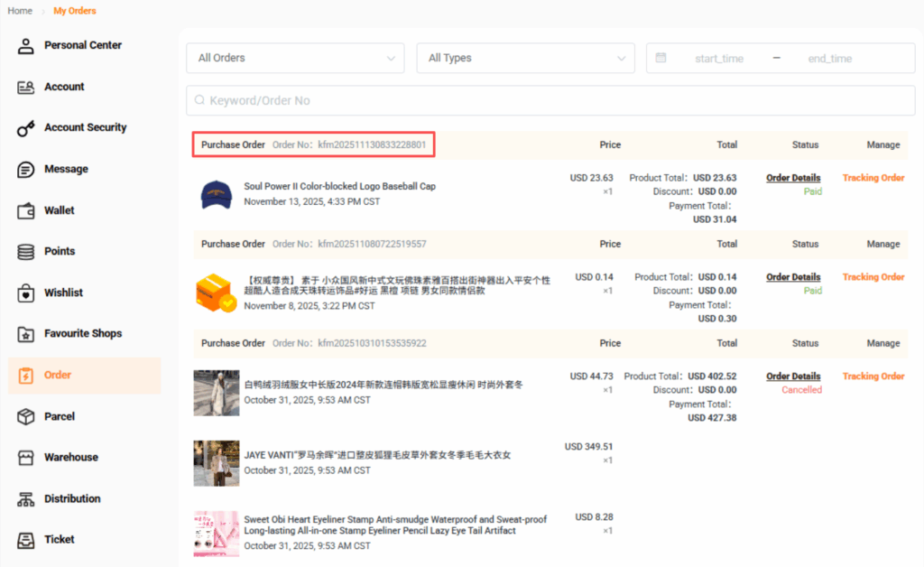Screen dimensions: 924x567
Task: Click the start_time date input
Action: [718, 59]
